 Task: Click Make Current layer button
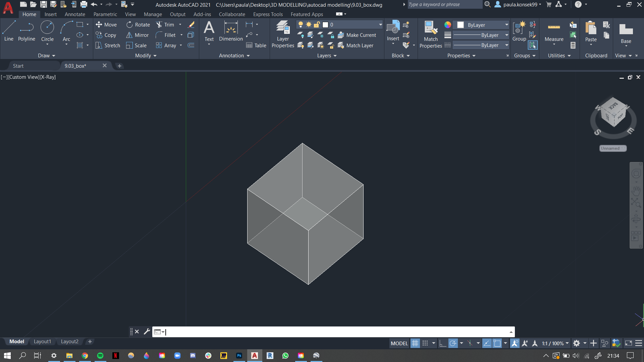(357, 35)
